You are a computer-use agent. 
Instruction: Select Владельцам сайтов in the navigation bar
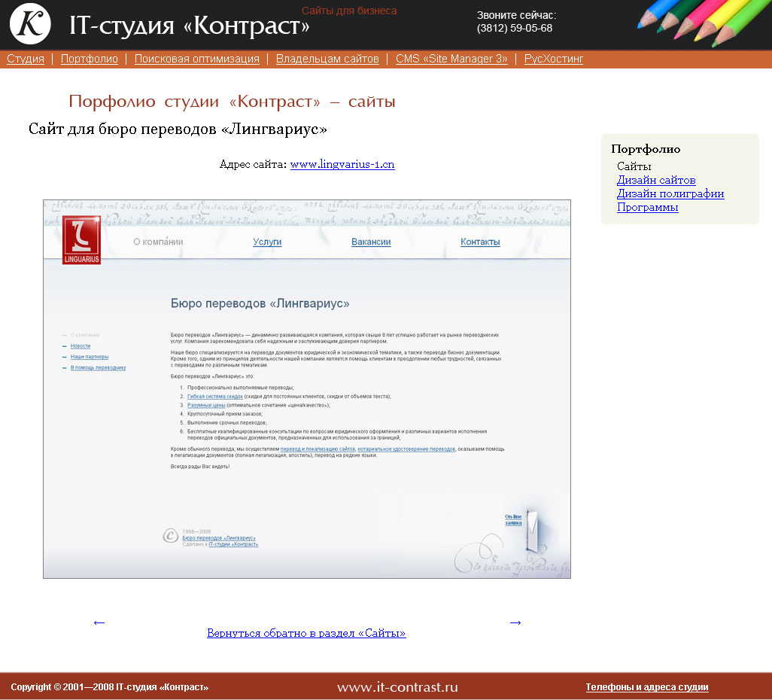(327, 59)
